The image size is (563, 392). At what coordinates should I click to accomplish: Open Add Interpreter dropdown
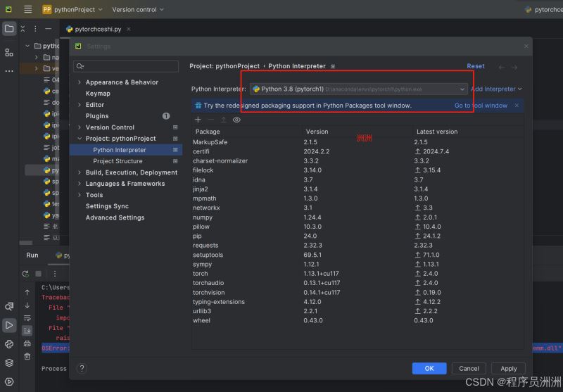click(496, 89)
